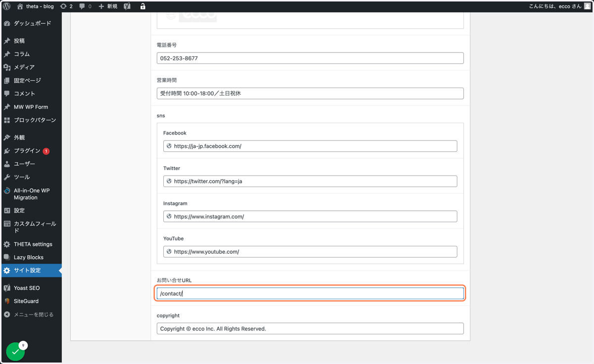Click the 電話番号 input field

coord(310,58)
